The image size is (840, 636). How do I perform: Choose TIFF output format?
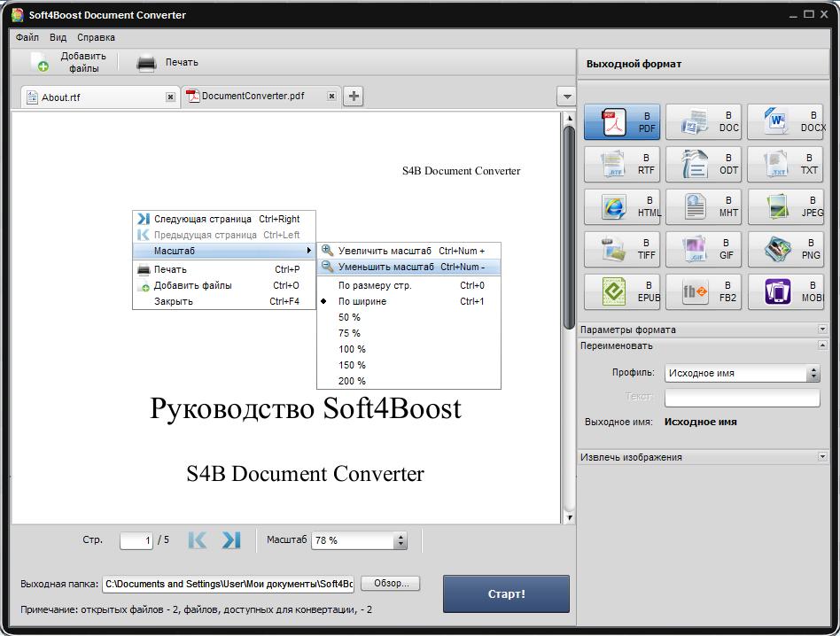[x=622, y=249]
